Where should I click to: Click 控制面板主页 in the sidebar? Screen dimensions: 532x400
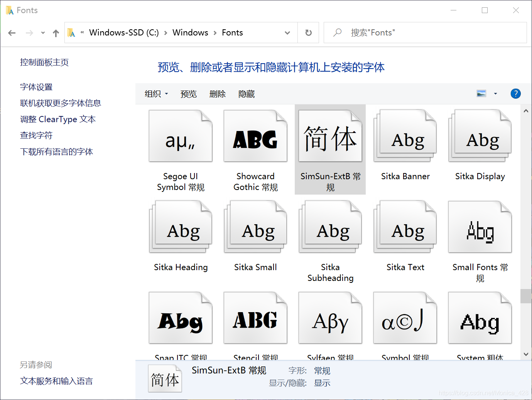pos(44,62)
